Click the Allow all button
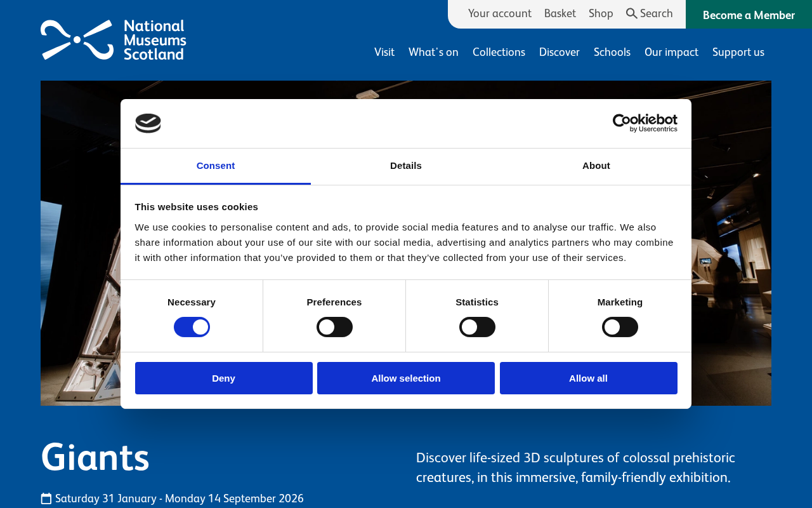 [x=589, y=378]
